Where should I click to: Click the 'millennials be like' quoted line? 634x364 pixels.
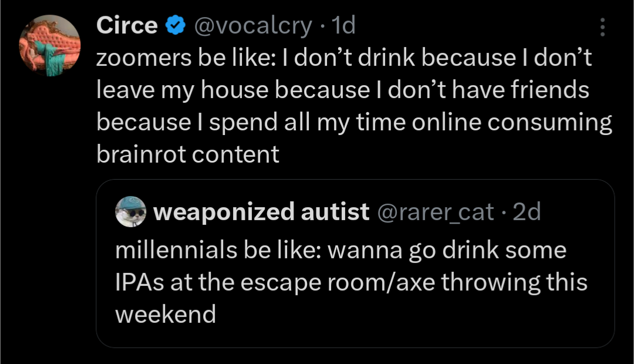(340, 250)
